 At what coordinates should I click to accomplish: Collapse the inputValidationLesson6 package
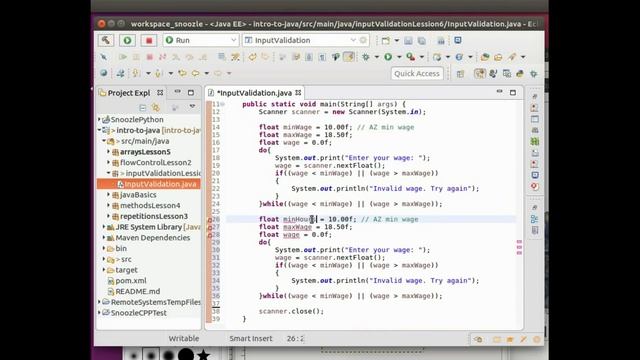[x=109, y=173]
